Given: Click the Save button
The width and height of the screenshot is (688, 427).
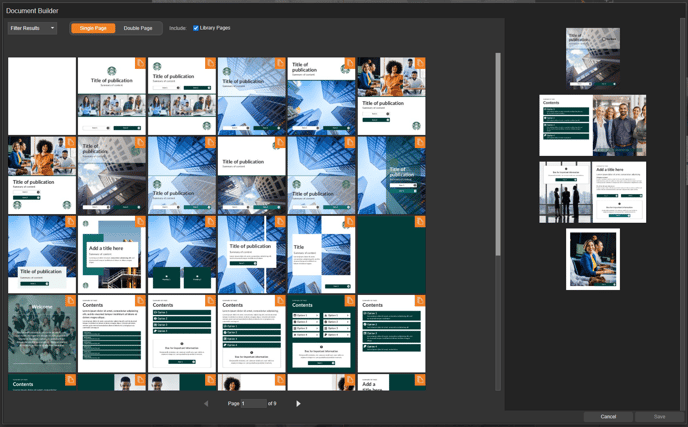Looking at the screenshot, I should click(659, 416).
